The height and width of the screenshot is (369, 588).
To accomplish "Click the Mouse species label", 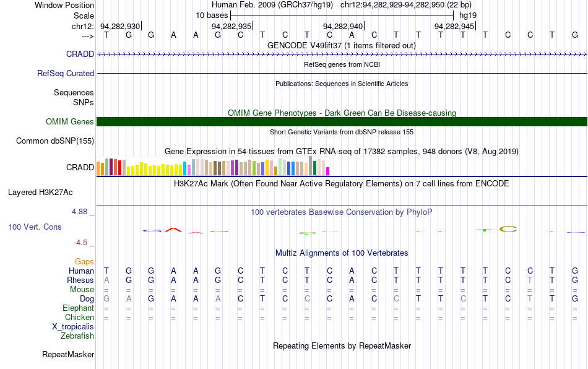I will pyautogui.click(x=82, y=290).
